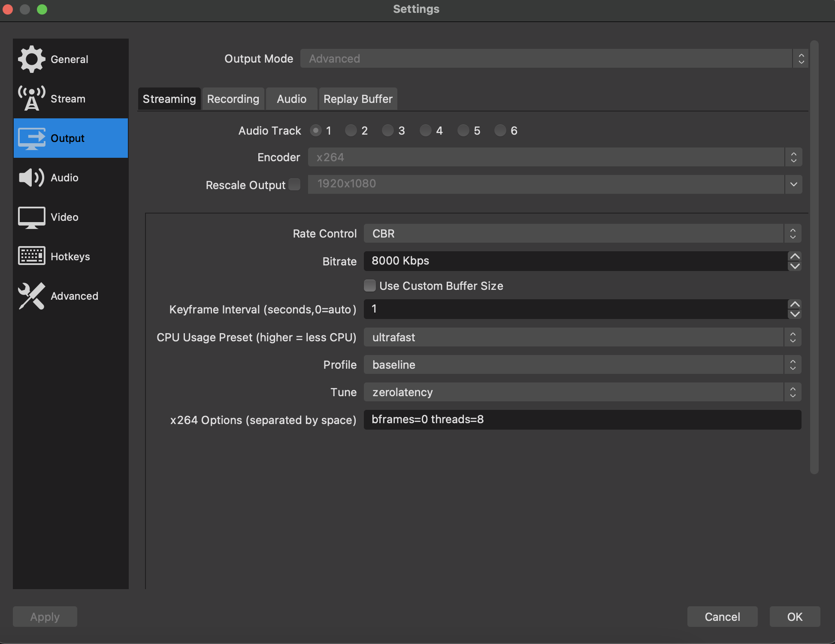This screenshot has width=835, height=644.
Task: Select the Stream broadcast icon
Action: pyautogui.click(x=31, y=98)
